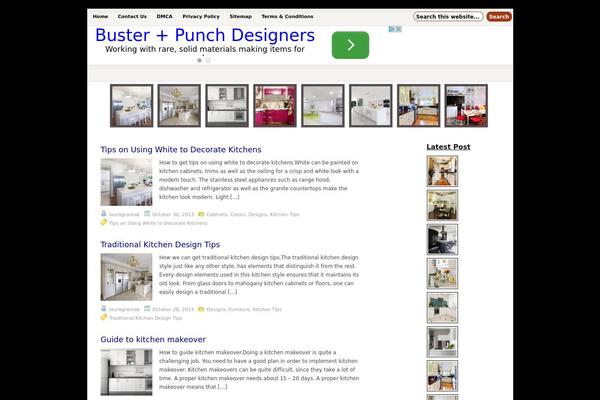The image size is (600, 400).
Task: Open the pink kitchen strip thumbnail
Action: point(275,106)
